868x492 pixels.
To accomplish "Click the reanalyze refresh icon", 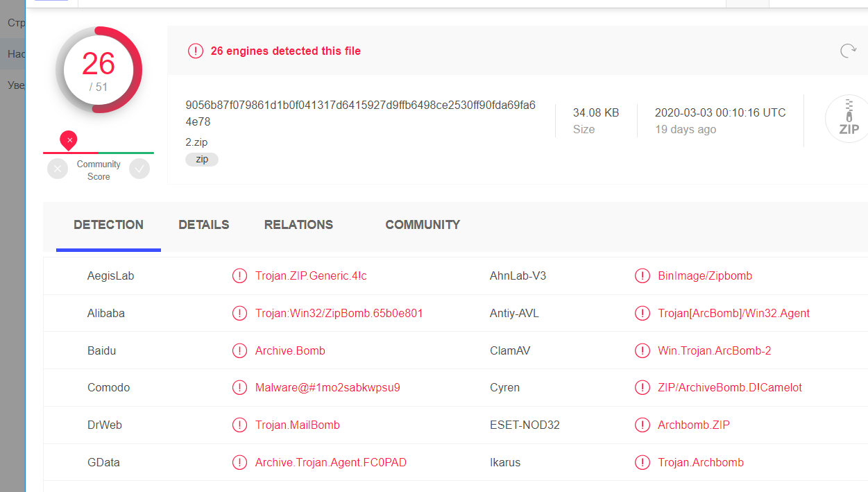I will coord(848,51).
